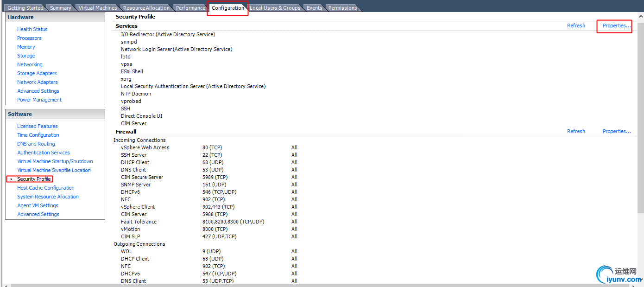Image resolution: width=644 pixels, height=287 pixels.
Task: Go to Time Configuration
Action: click(x=38, y=135)
